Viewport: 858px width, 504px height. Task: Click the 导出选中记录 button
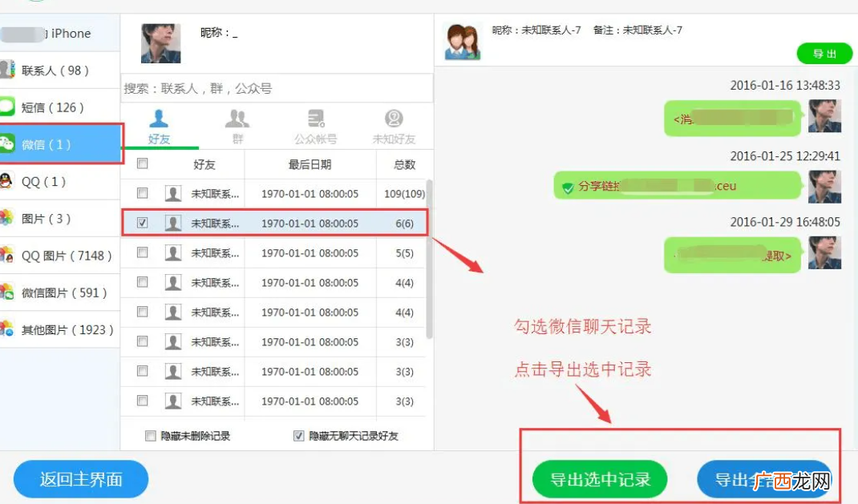point(601,479)
